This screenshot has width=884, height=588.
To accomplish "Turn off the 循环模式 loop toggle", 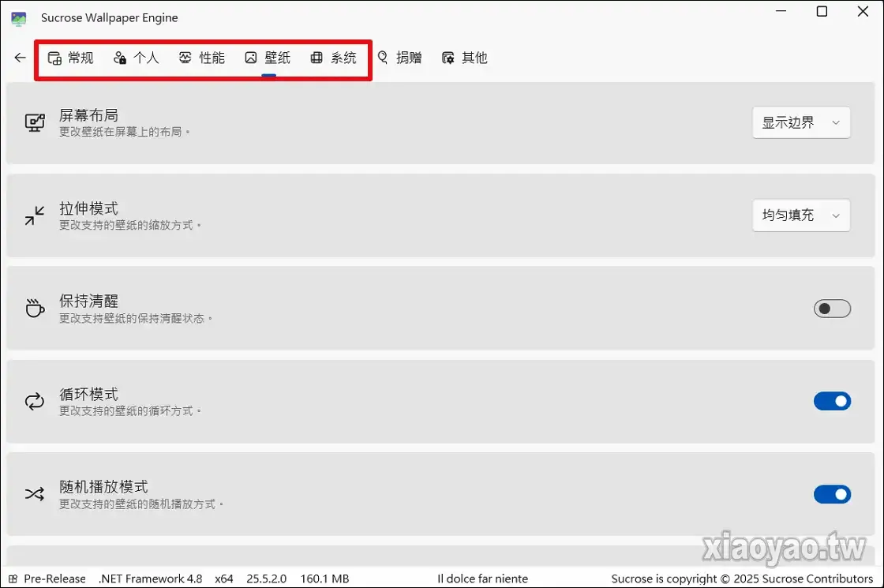I will (x=832, y=402).
